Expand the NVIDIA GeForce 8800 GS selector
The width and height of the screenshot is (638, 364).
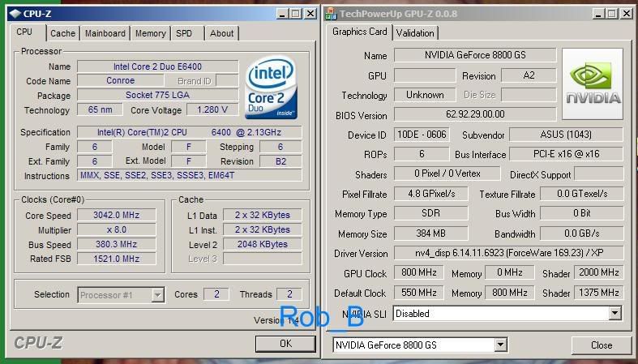[x=501, y=345]
